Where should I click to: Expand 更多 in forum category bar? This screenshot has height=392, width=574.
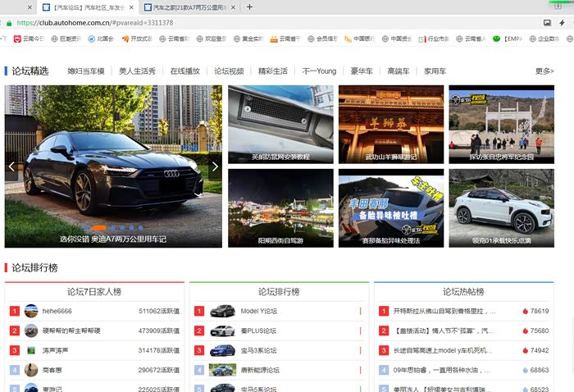coord(544,71)
